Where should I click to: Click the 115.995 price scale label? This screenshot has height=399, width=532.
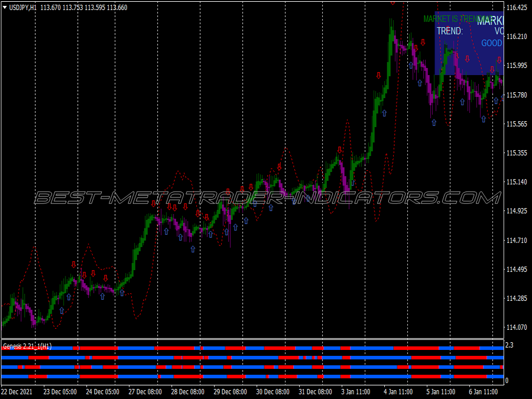click(517, 66)
